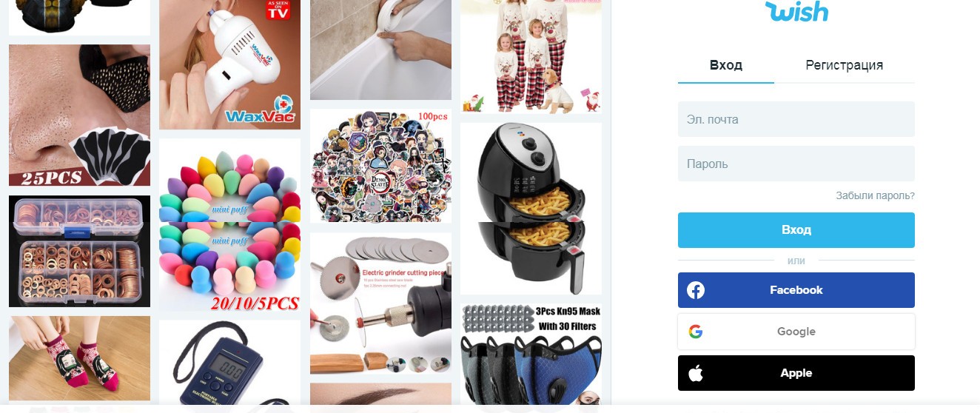
Task: Sign in with the Apple button
Action: coord(796,373)
